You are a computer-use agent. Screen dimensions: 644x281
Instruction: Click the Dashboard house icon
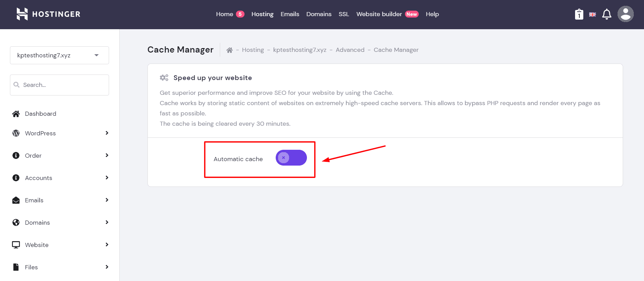pos(16,114)
